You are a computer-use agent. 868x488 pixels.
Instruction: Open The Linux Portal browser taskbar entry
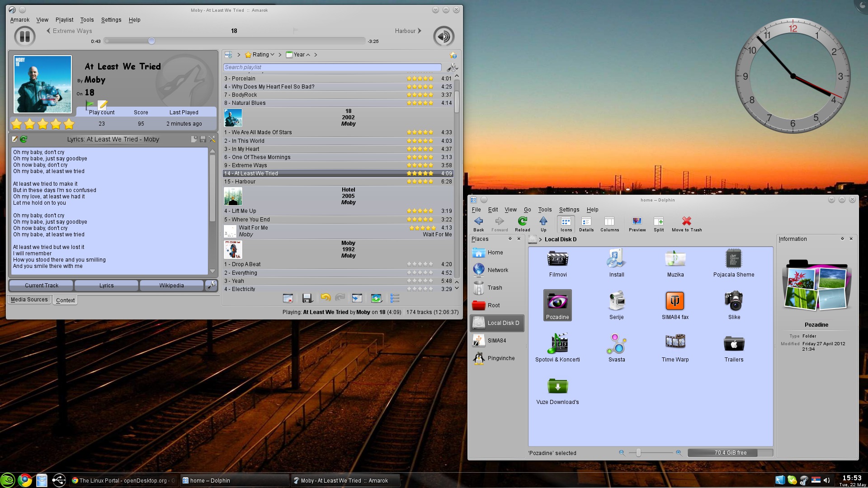(x=123, y=481)
